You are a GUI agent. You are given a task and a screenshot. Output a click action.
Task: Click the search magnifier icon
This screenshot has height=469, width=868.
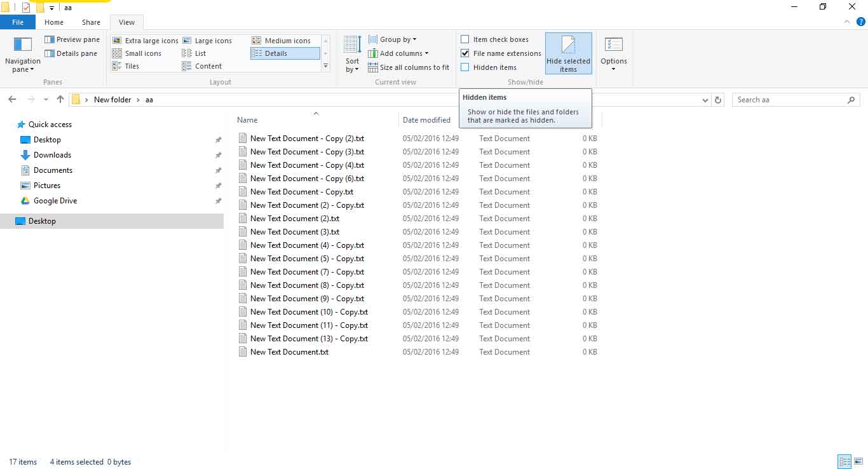(851, 100)
